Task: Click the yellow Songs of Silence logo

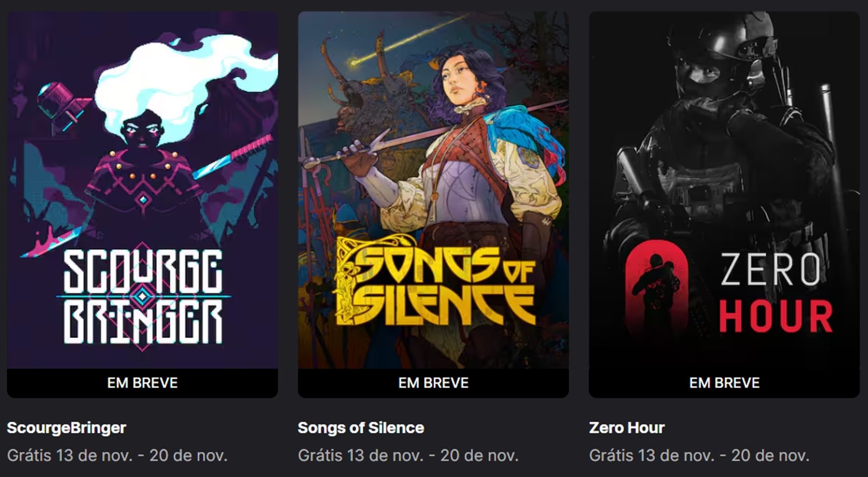Action: tap(435, 282)
